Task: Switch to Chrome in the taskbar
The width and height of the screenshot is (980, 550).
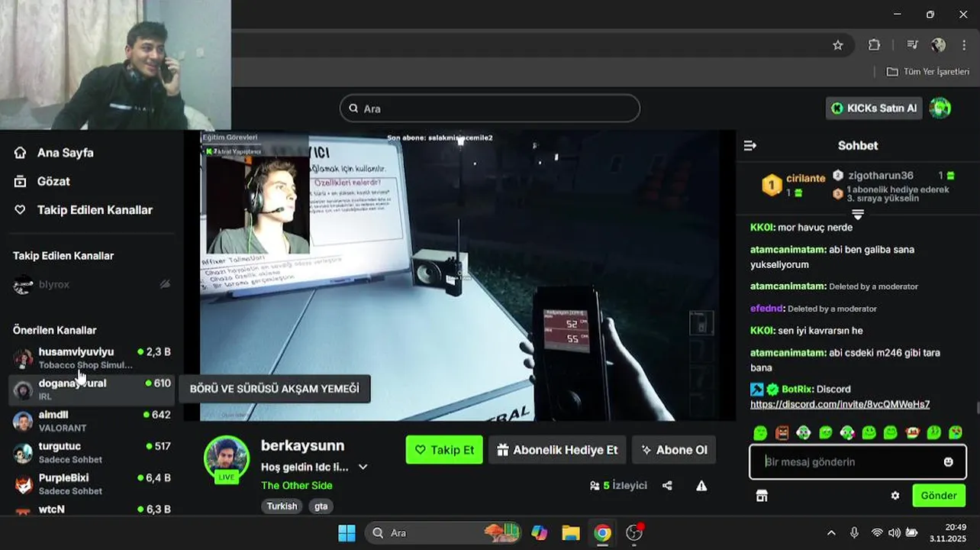Action: [x=603, y=532]
